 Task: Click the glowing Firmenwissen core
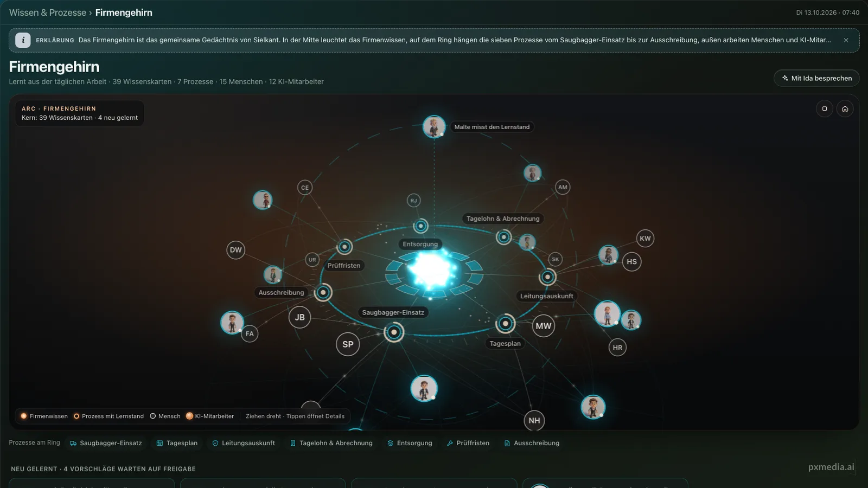(433, 270)
